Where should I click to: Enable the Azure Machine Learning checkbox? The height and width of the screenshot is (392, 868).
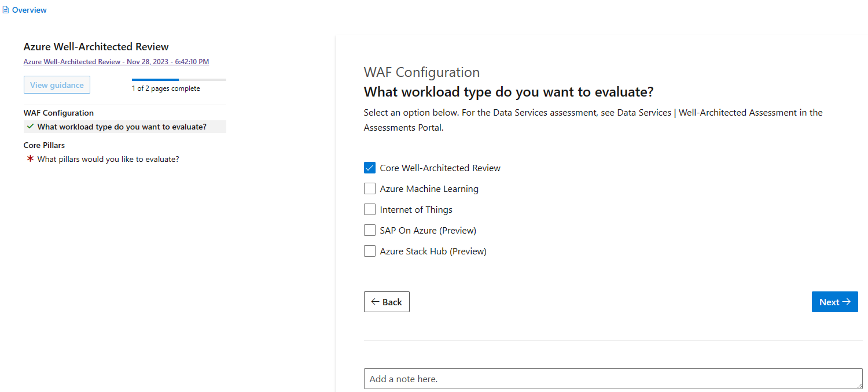coord(370,188)
